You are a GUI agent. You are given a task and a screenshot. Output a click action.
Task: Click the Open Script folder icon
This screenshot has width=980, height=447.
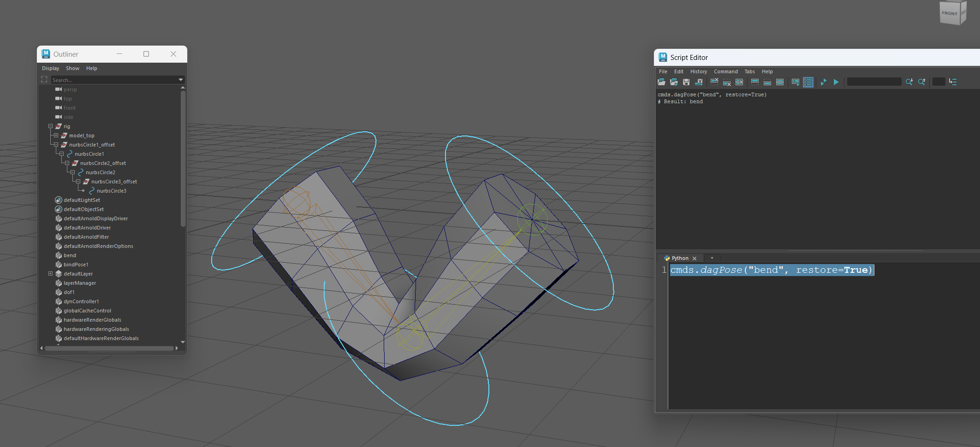click(661, 82)
